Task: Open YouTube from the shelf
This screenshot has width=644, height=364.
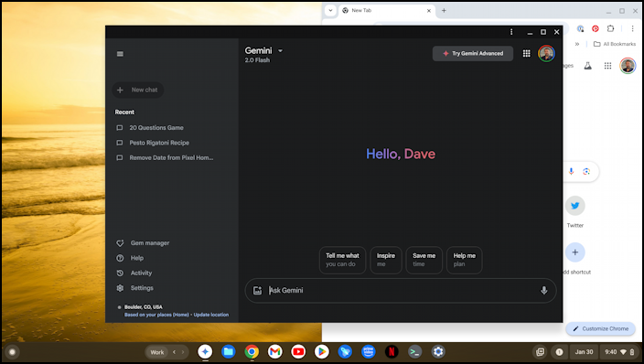Action: [298, 352]
